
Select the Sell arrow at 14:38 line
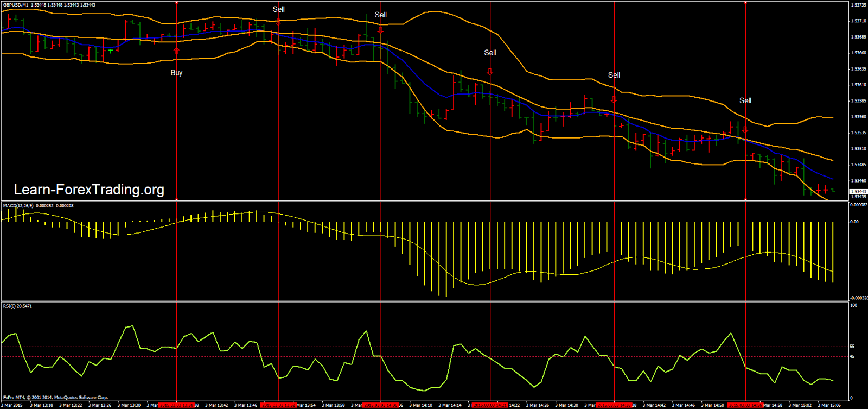[614, 100]
